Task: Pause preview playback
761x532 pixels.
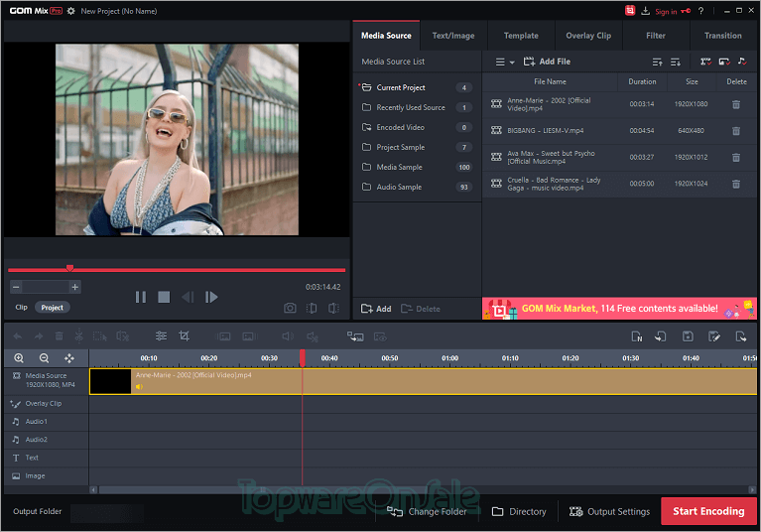Action: 141,297
